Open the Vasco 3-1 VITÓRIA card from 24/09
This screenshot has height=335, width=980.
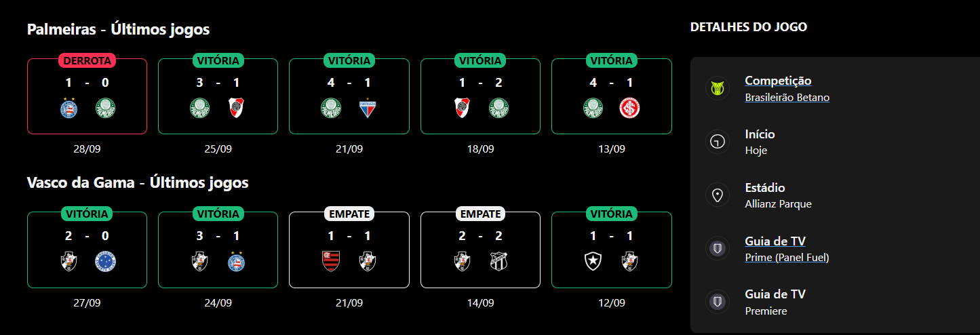pyautogui.click(x=218, y=250)
